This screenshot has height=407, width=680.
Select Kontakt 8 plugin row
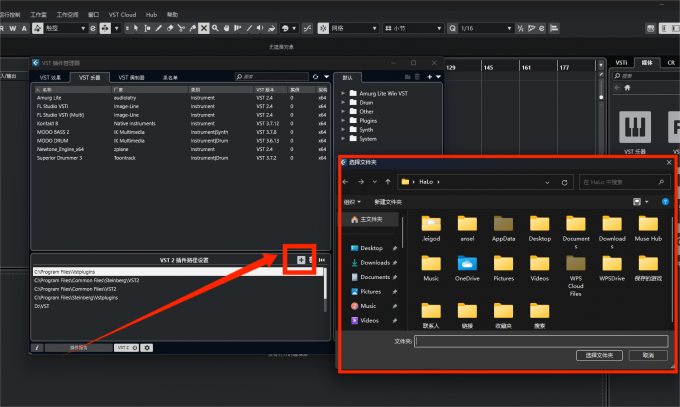pyautogui.click(x=181, y=123)
